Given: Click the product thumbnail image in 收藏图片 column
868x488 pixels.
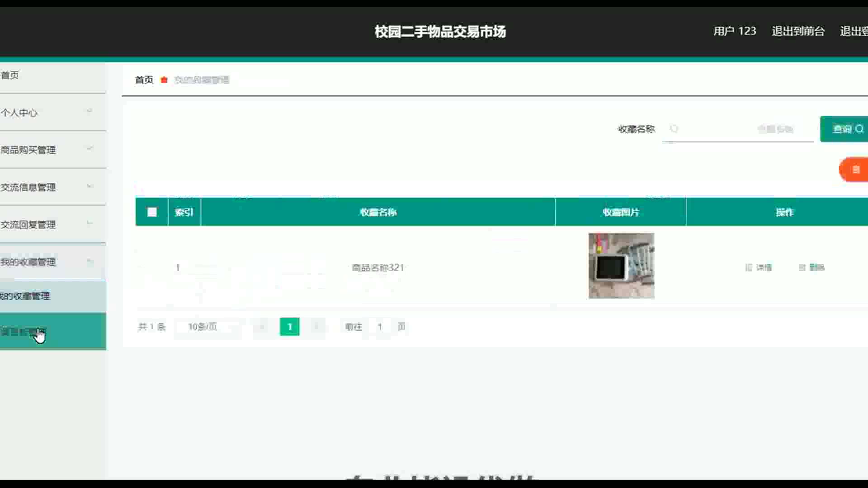Looking at the screenshot, I should pyautogui.click(x=621, y=266).
